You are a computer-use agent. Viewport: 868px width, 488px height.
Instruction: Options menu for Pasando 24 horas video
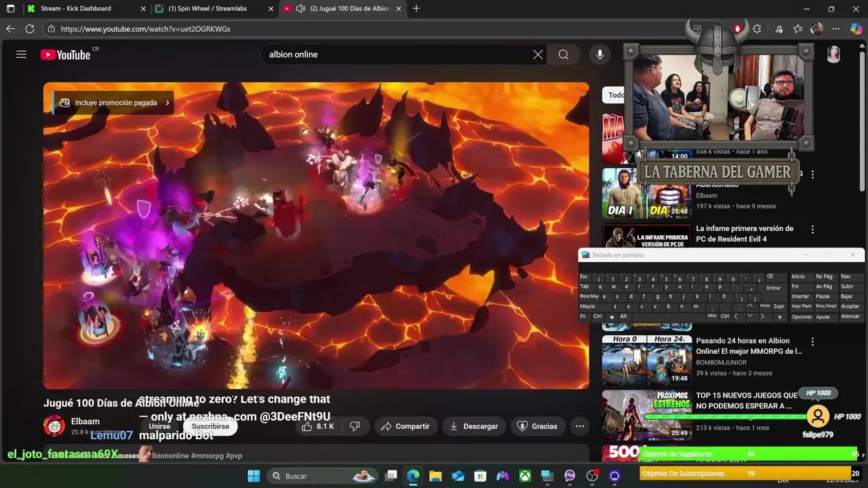812,342
